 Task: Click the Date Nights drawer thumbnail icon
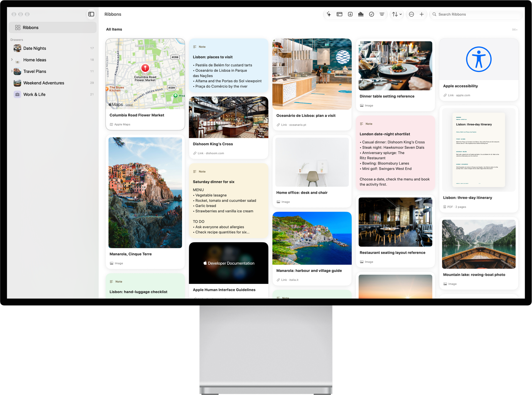pyautogui.click(x=17, y=48)
